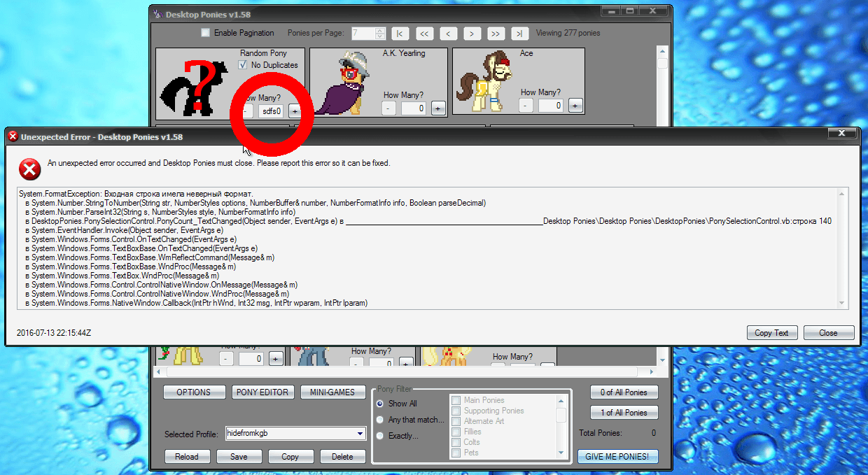Launch the PONY EDITOR

point(262,392)
